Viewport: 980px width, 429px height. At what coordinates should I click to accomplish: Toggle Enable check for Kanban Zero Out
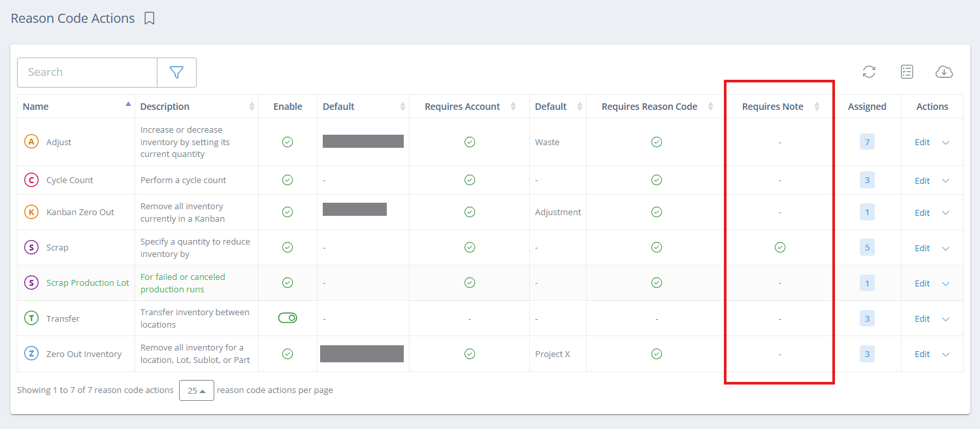[287, 212]
